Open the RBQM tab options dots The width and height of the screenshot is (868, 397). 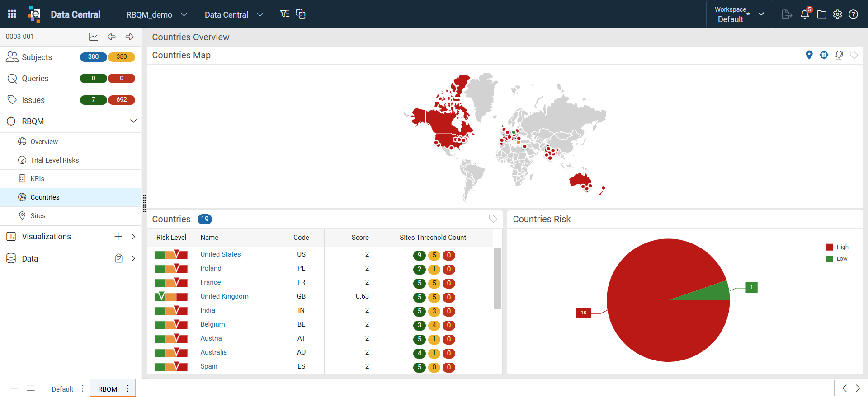(x=128, y=388)
